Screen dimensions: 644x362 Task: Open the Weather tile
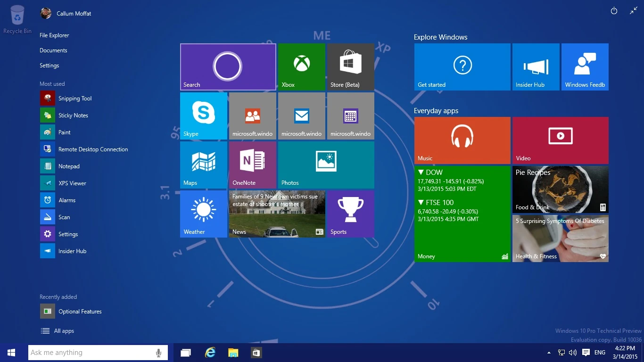[204, 214]
